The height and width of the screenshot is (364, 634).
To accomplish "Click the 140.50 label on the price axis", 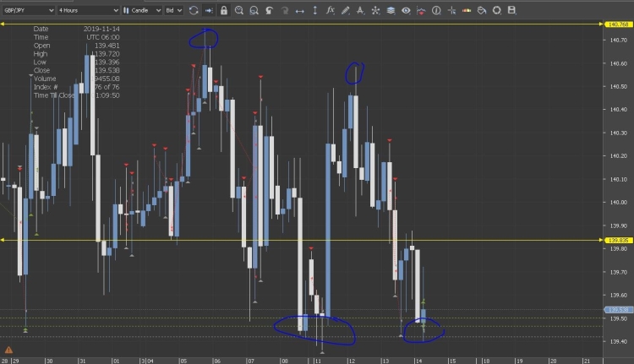I will pos(618,86).
